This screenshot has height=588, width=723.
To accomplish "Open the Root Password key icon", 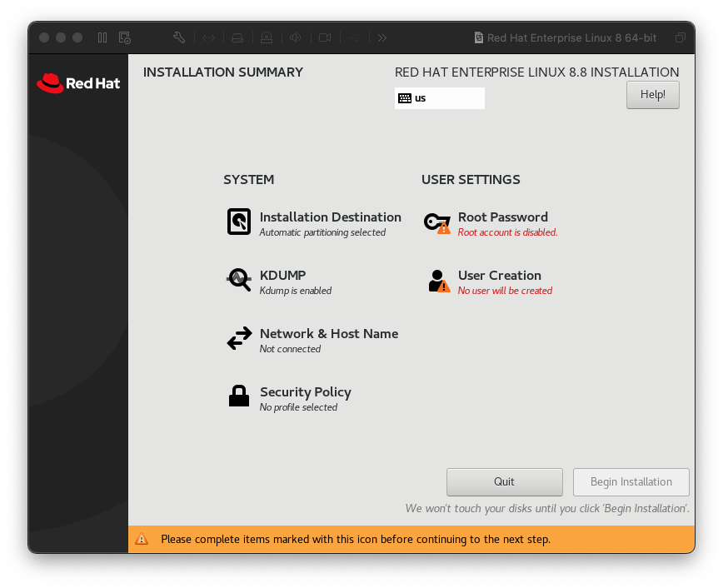I will click(437, 223).
